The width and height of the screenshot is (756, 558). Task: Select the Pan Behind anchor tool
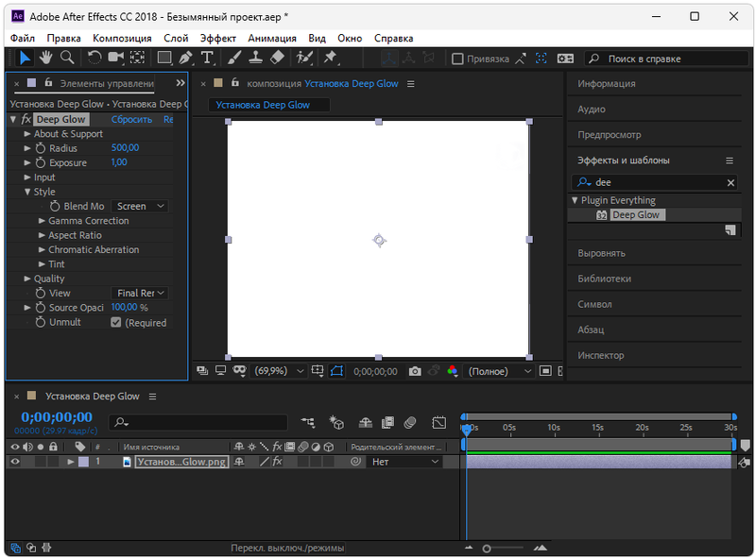pyautogui.click(x=137, y=58)
